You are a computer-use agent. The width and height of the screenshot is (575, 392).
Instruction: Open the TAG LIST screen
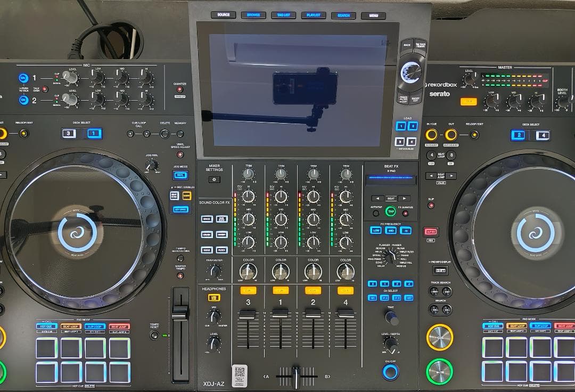[x=283, y=15]
